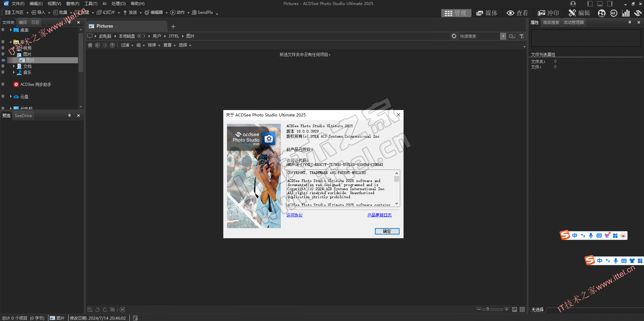Screen dimensions: 644x321
Task: Toggle easy-select marker for 桌面
Action: [3, 30]
